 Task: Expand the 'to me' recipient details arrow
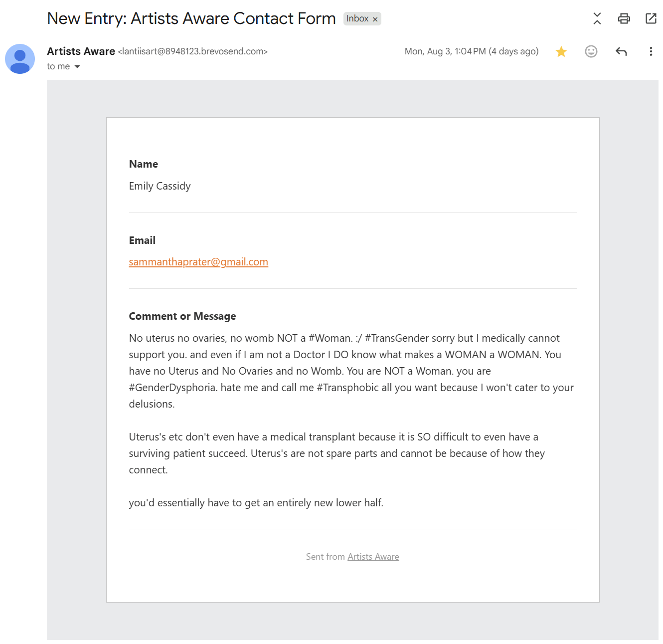click(77, 67)
